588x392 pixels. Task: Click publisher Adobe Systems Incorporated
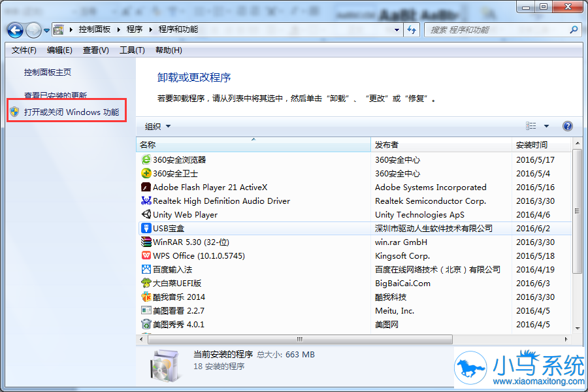[x=431, y=188]
